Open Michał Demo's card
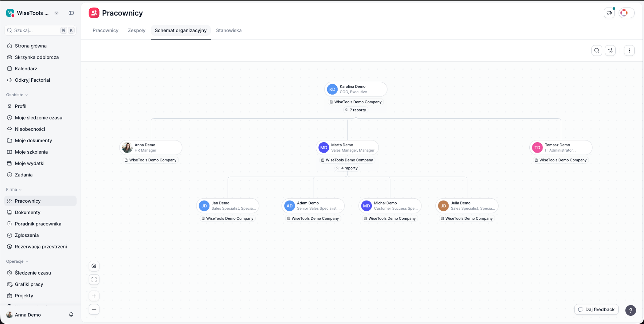Image resolution: width=644 pixels, height=324 pixels. pos(390,206)
